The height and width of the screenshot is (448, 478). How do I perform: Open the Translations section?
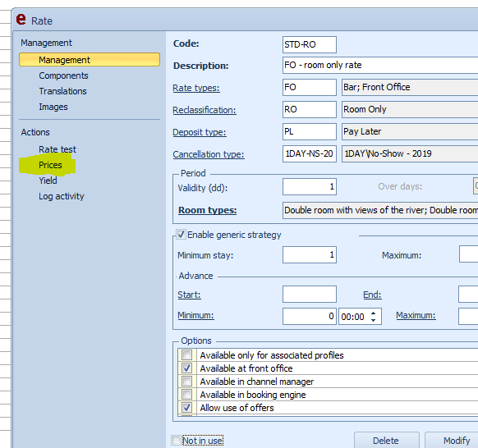pyautogui.click(x=62, y=91)
